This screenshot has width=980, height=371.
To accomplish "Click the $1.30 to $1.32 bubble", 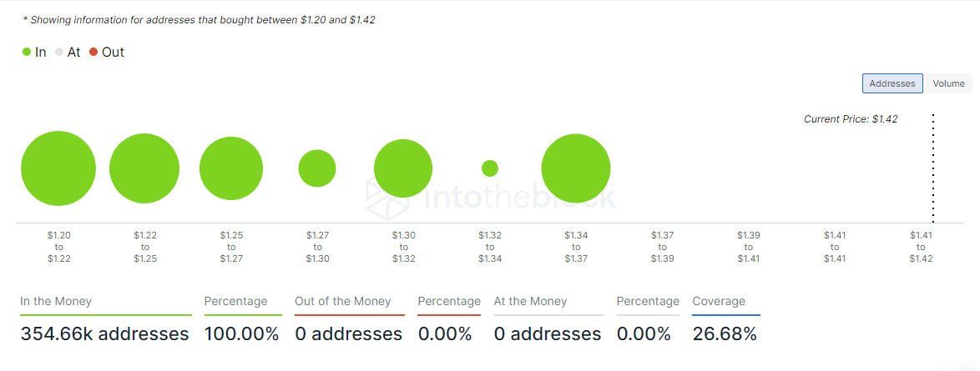I will point(403,168).
